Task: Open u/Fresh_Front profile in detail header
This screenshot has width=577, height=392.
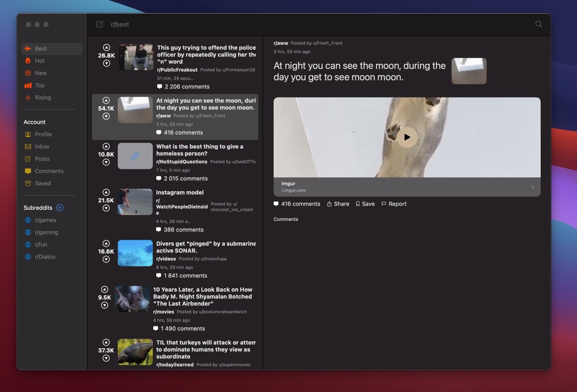Action: [x=328, y=43]
